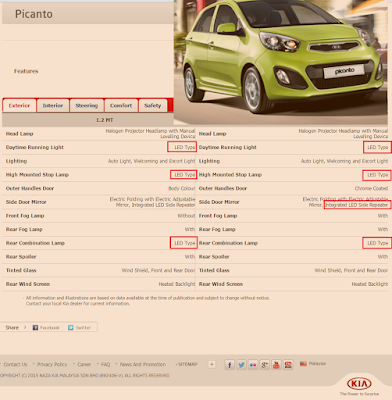The height and width of the screenshot is (400, 392).
Task: Click the red icon after YouTube
Action: 288,365
